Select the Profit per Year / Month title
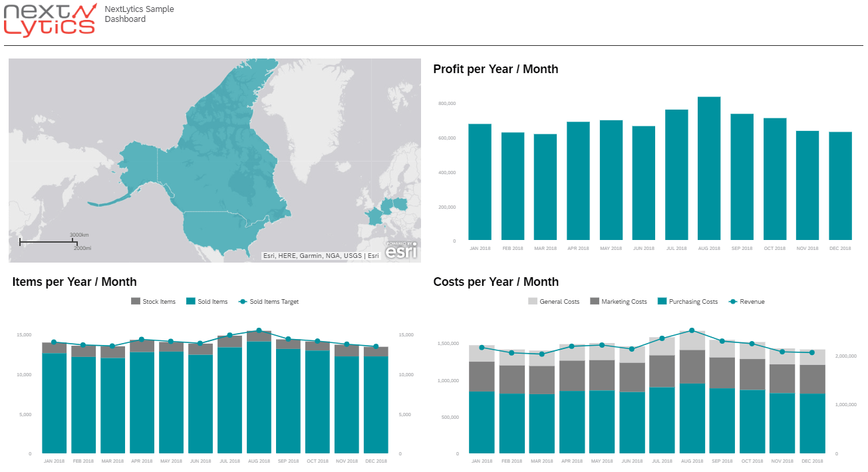The height and width of the screenshot is (472, 868). pos(496,69)
